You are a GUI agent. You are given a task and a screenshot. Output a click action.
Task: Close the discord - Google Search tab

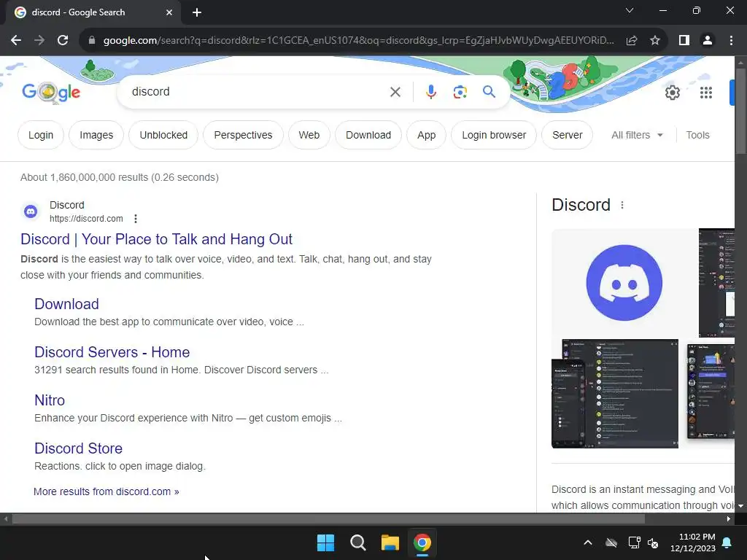coord(169,12)
